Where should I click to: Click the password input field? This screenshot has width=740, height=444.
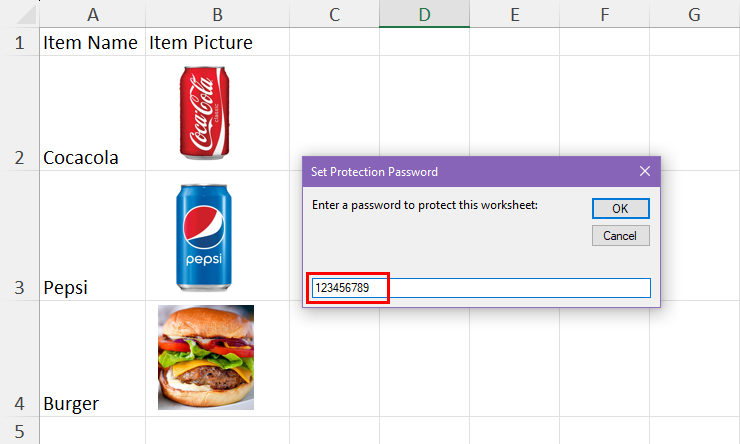pos(481,288)
